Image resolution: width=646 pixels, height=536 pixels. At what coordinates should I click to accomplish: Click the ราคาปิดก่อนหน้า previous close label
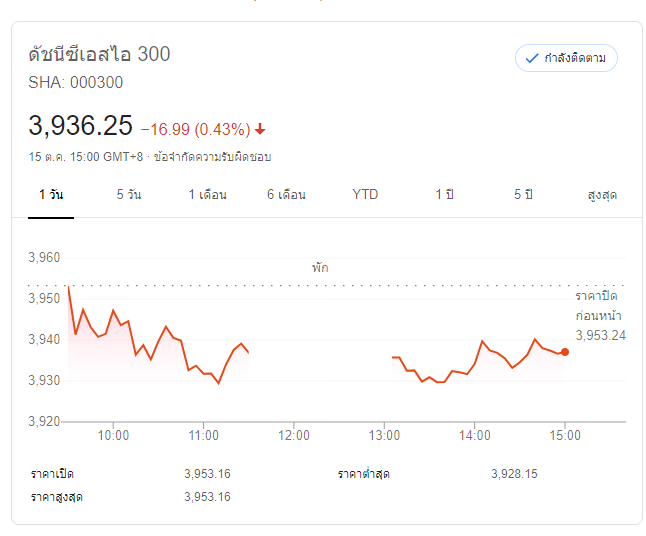(x=599, y=306)
